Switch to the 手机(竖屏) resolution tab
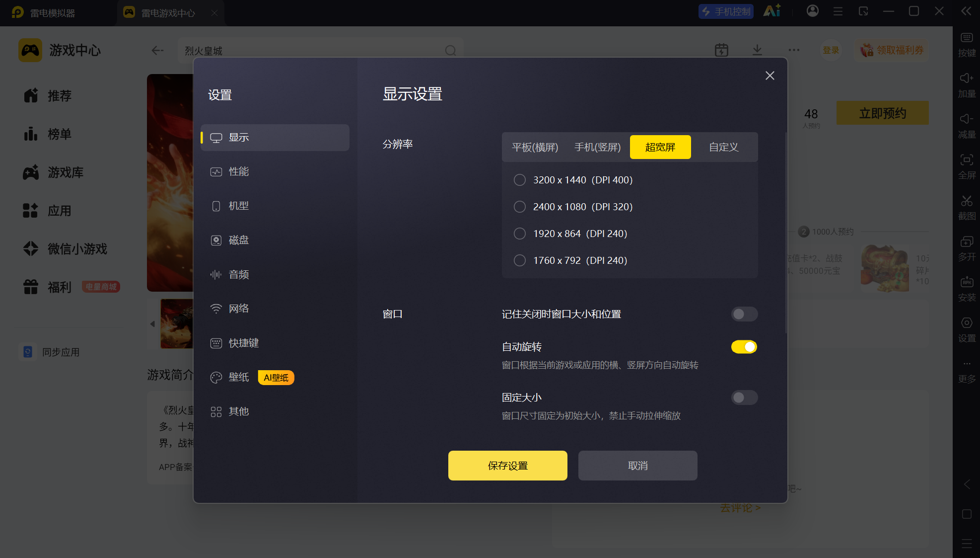 tap(598, 148)
